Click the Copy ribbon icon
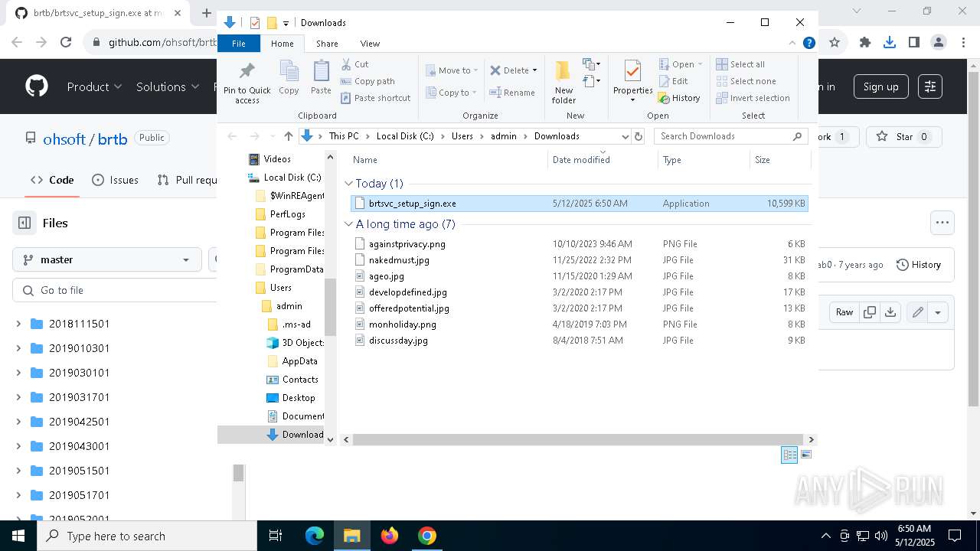 (289, 78)
